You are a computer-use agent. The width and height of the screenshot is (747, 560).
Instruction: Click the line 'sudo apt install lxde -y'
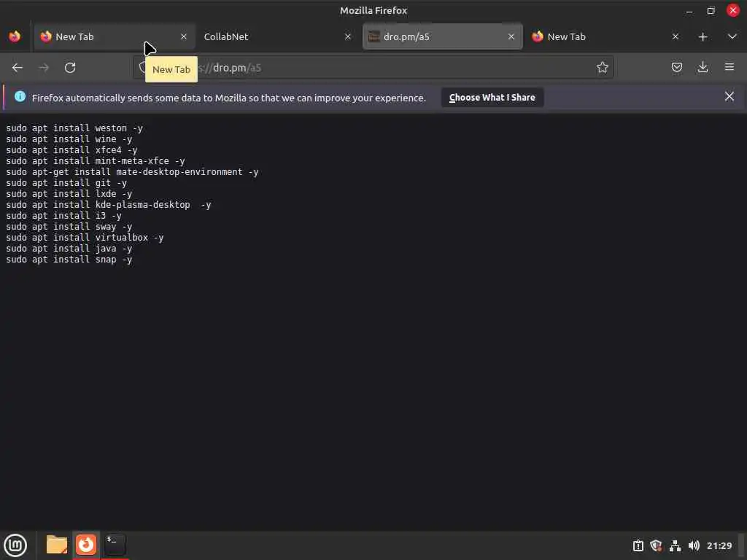tap(69, 194)
